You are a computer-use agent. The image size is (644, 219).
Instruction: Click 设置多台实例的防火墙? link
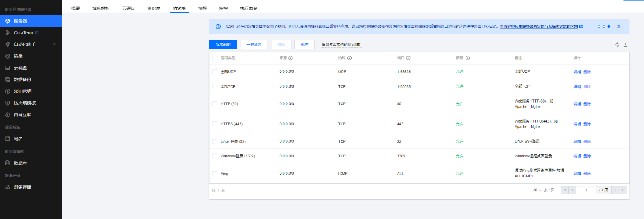[x=342, y=45]
